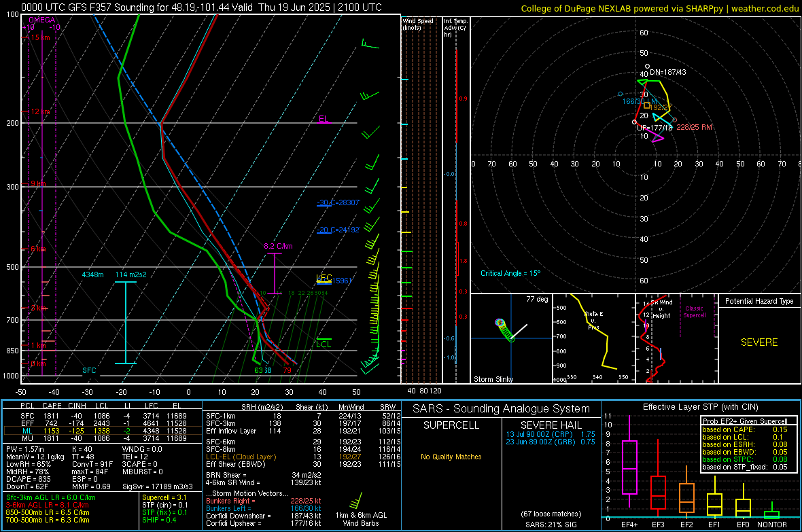802x532 pixels.
Task: Click the Storm Slinky label
Action: point(493,379)
